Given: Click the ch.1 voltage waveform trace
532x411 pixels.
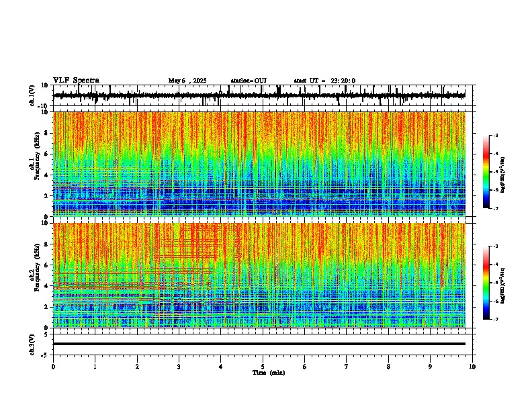Looking at the screenshot, I should coord(259,95).
